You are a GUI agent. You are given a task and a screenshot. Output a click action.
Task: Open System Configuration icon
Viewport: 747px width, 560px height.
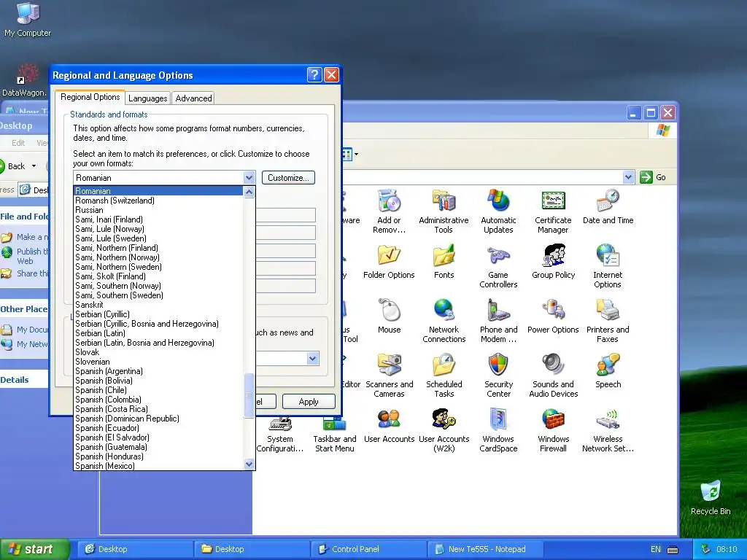(279, 435)
